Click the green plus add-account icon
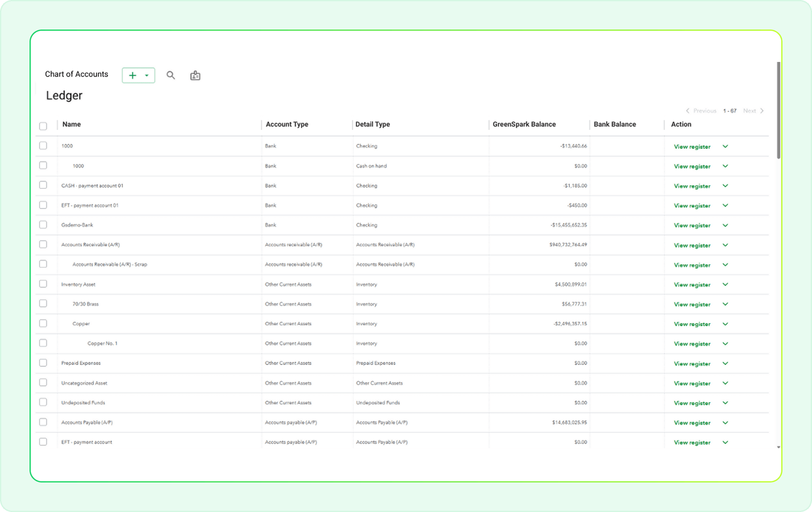 132,75
